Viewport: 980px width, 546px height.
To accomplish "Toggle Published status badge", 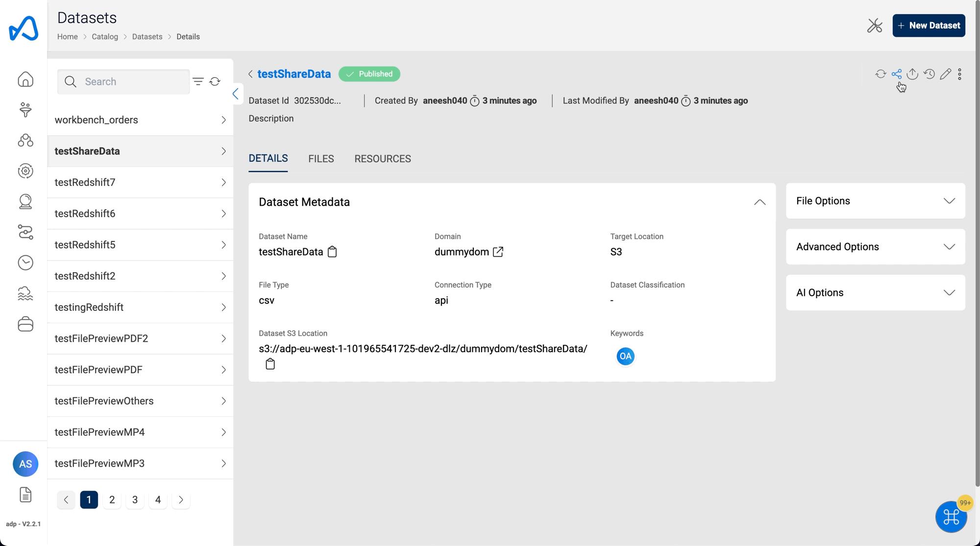I will coord(370,73).
